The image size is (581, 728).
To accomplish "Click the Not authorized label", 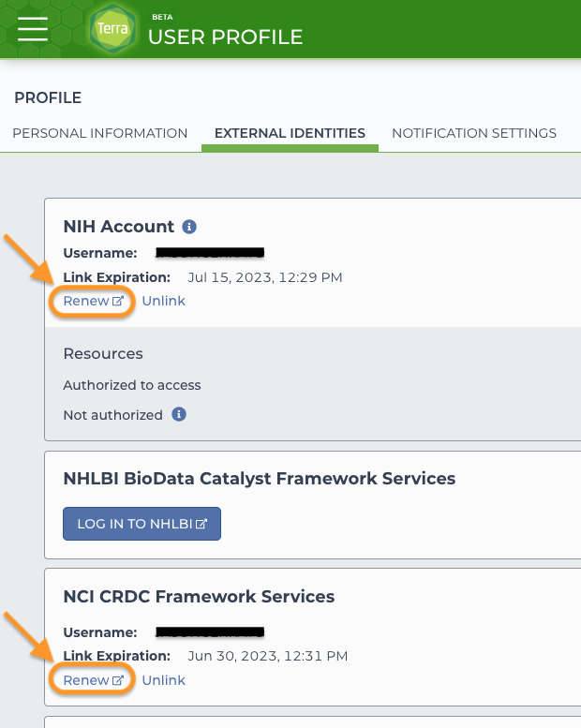I will click(112, 414).
